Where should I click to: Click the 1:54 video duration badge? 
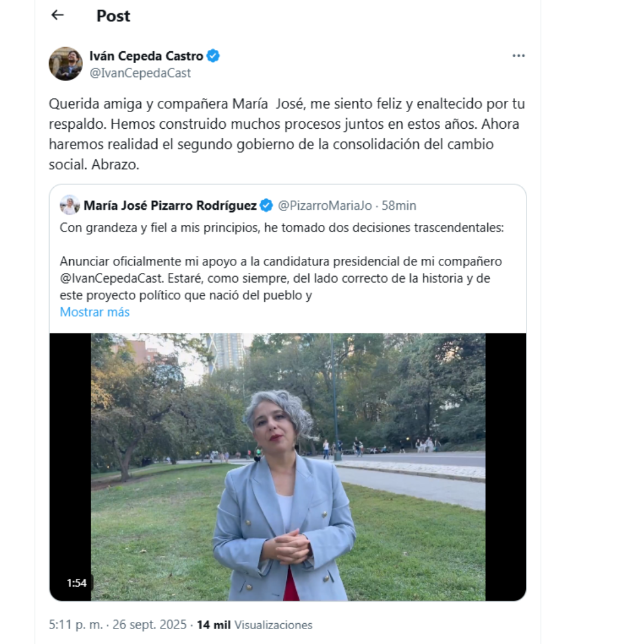tap(76, 583)
